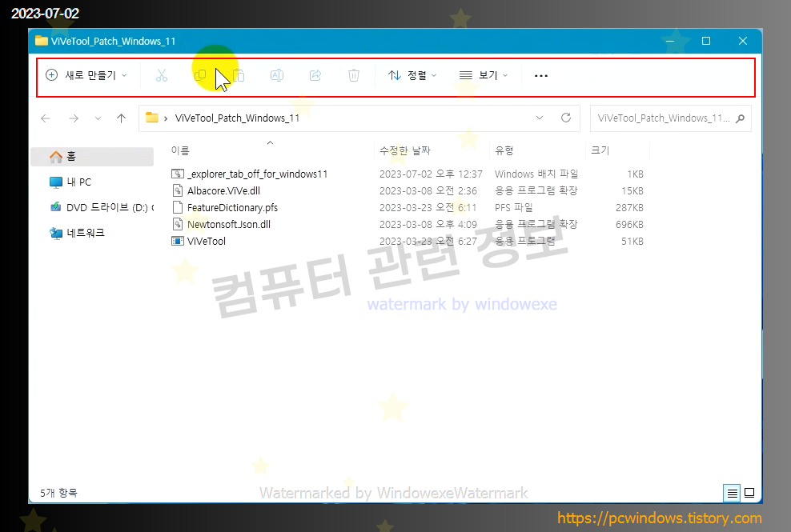Go up one folder level
Viewport: 791px width, 532px height.
tap(121, 118)
